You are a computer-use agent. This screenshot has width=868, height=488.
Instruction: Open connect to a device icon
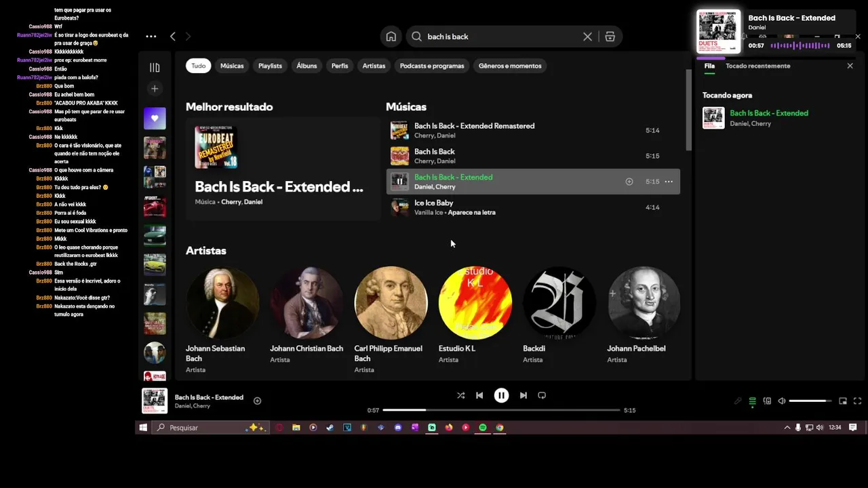(767, 401)
